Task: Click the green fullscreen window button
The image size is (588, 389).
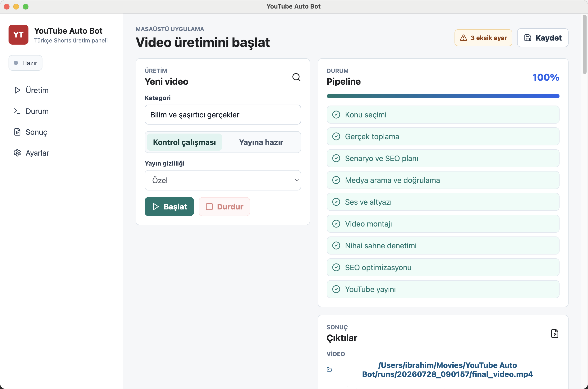Action: 26,6
